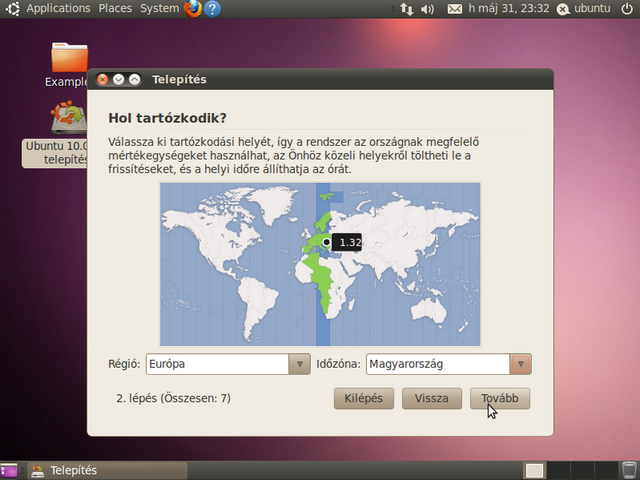640x480 pixels.
Task: Open the help icon in top panel
Action: tap(212, 9)
